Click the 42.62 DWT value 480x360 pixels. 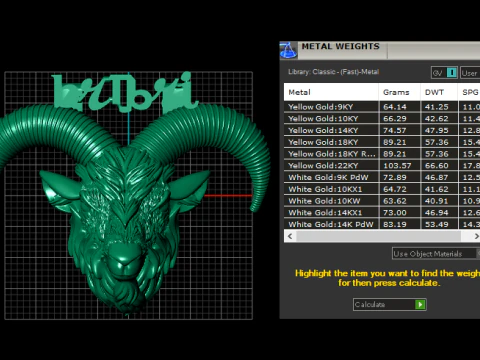[x=437, y=119]
